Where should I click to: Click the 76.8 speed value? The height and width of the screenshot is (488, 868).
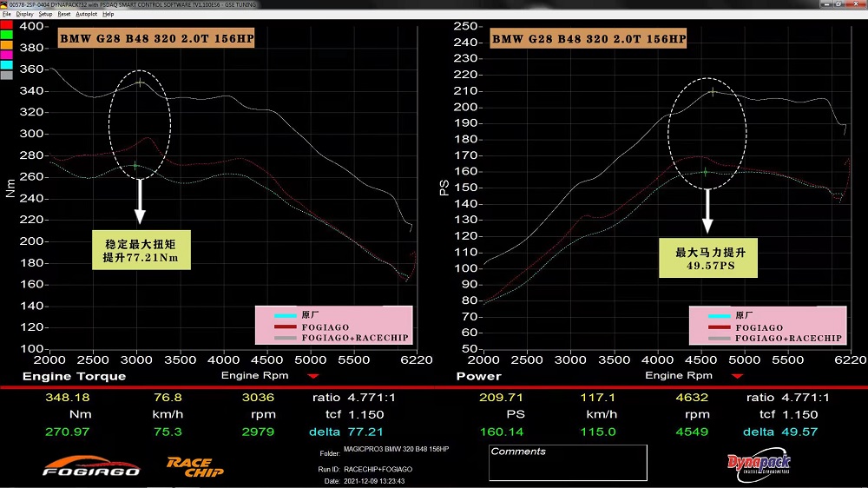(x=168, y=398)
